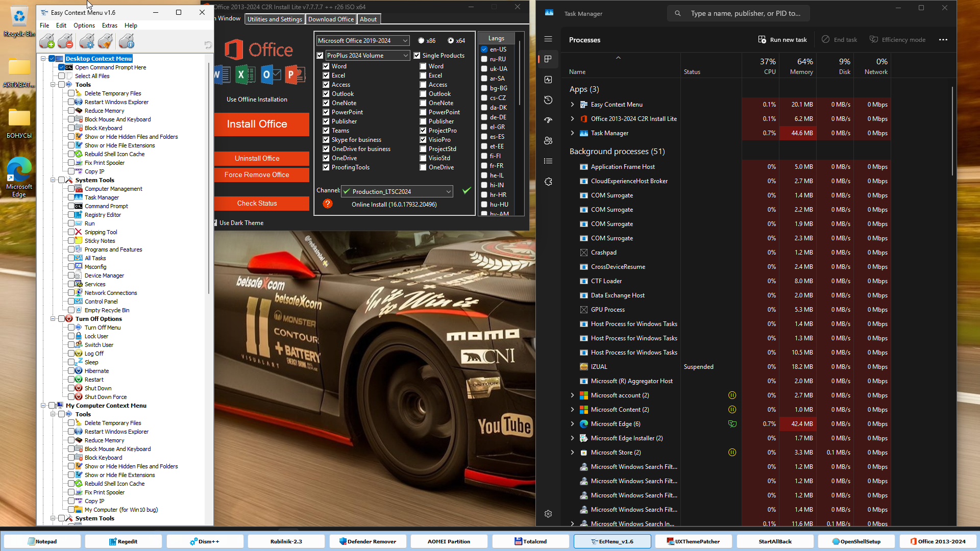Click the mouse icon with green plus
The height and width of the screenshot is (551, 980).
pyautogui.click(x=47, y=41)
